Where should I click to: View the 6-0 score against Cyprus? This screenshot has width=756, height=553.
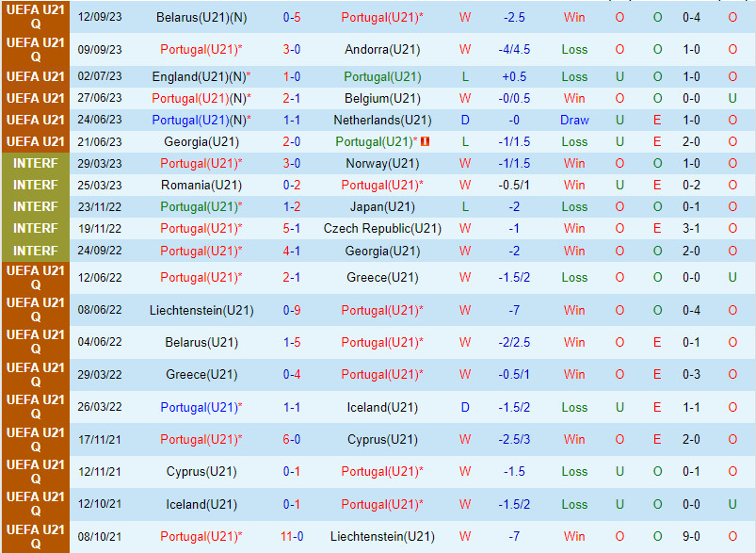pyautogui.click(x=292, y=439)
